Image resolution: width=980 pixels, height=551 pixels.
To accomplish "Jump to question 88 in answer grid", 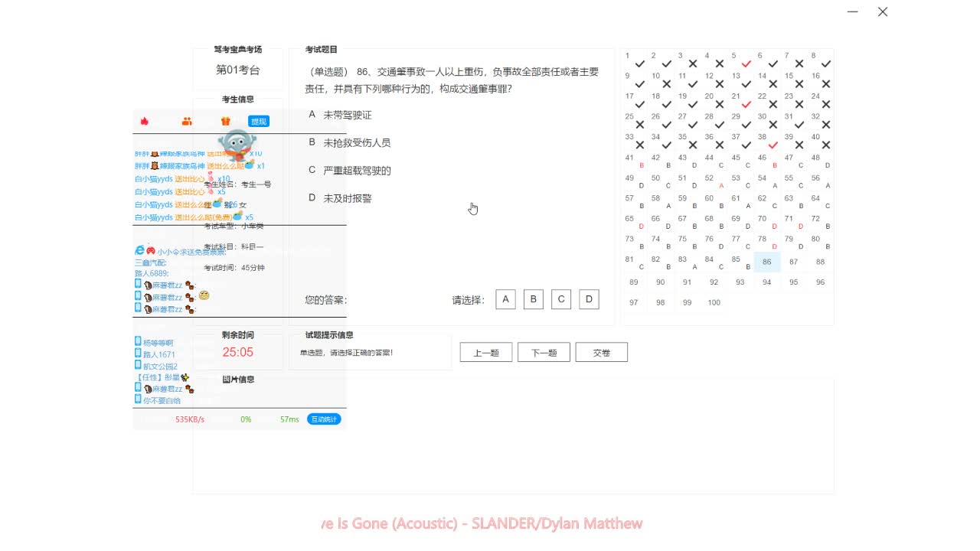I will tap(820, 262).
